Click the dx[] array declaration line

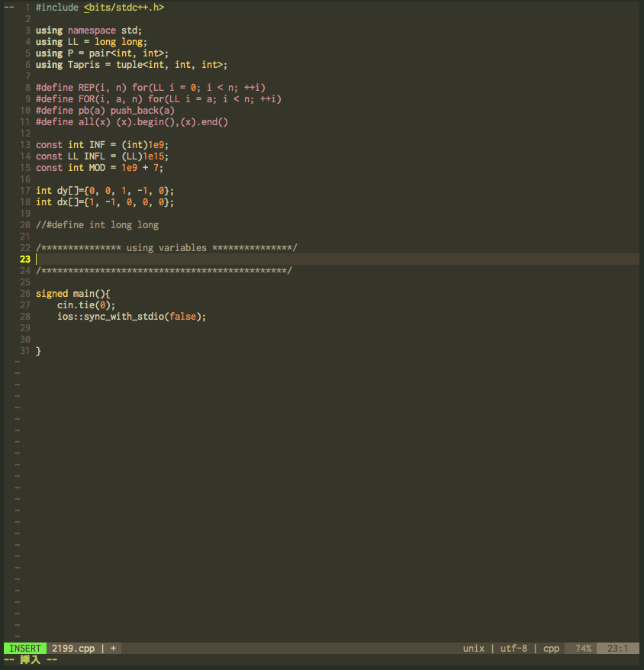(105, 202)
